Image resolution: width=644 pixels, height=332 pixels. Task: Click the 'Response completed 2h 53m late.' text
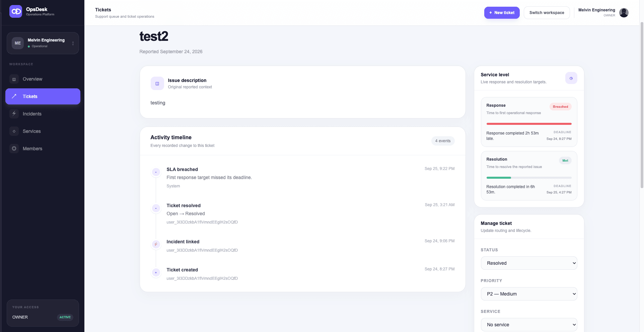pyautogui.click(x=512, y=136)
